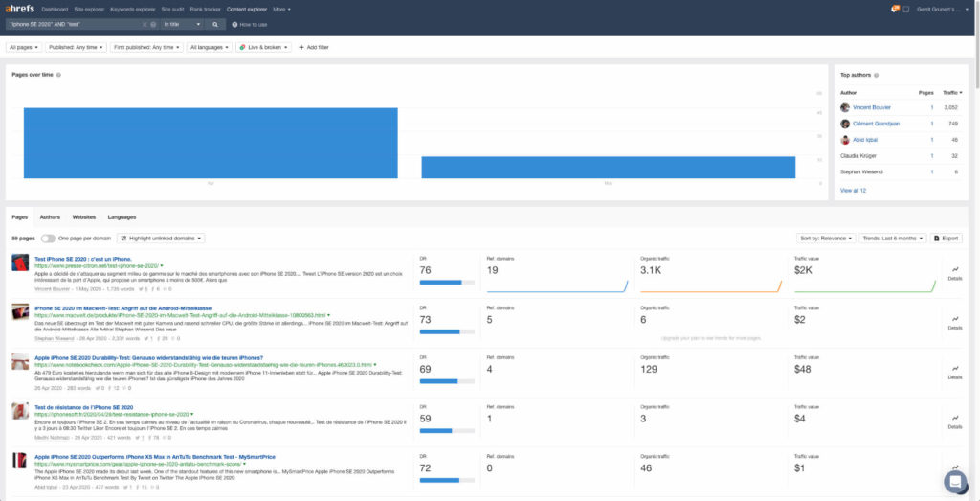Switch to the Websites tab

point(84,217)
